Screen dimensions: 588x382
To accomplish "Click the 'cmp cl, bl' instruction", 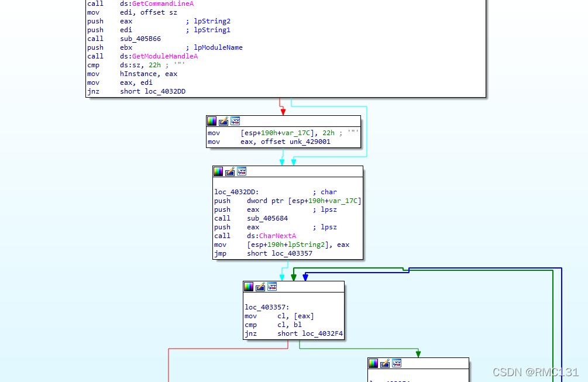I will (273, 325).
